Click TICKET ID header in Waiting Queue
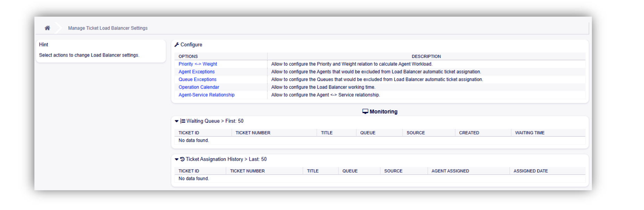 tap(189, 133)
